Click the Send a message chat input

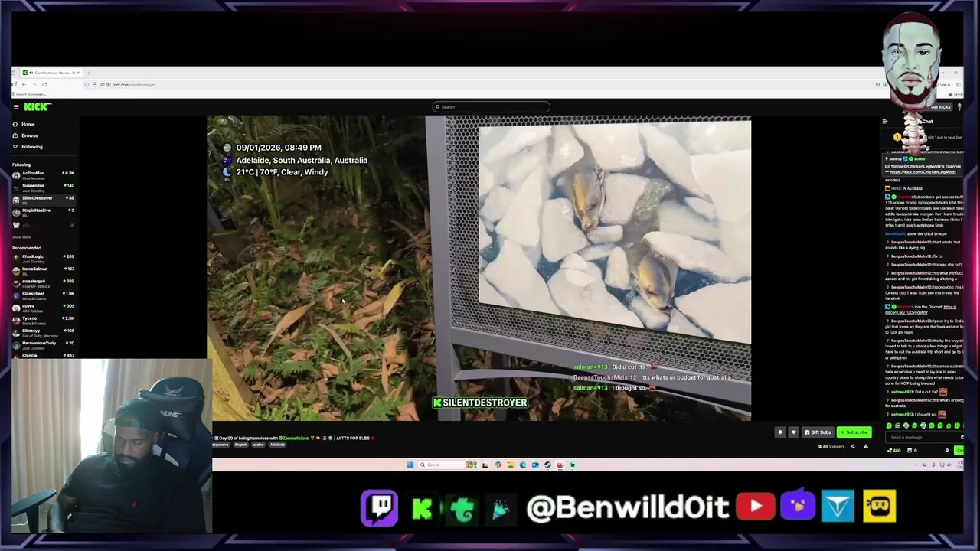[x=923, y=438]
